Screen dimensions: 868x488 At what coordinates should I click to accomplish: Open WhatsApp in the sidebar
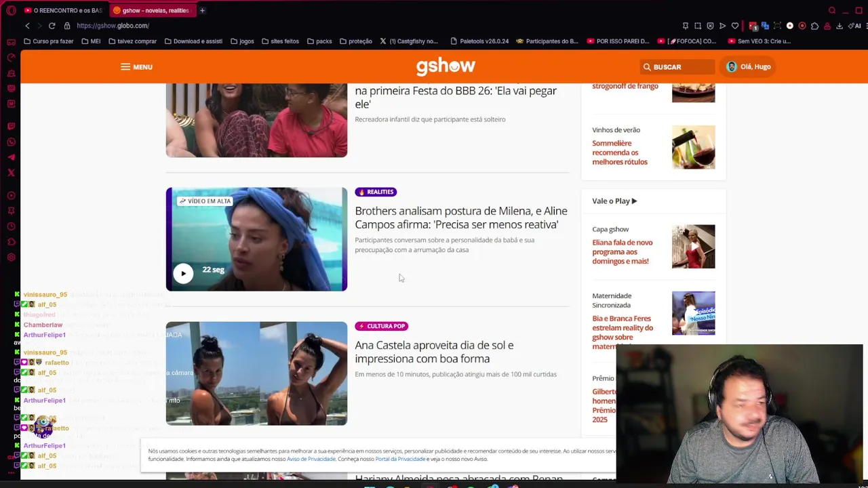pos(11,142)
